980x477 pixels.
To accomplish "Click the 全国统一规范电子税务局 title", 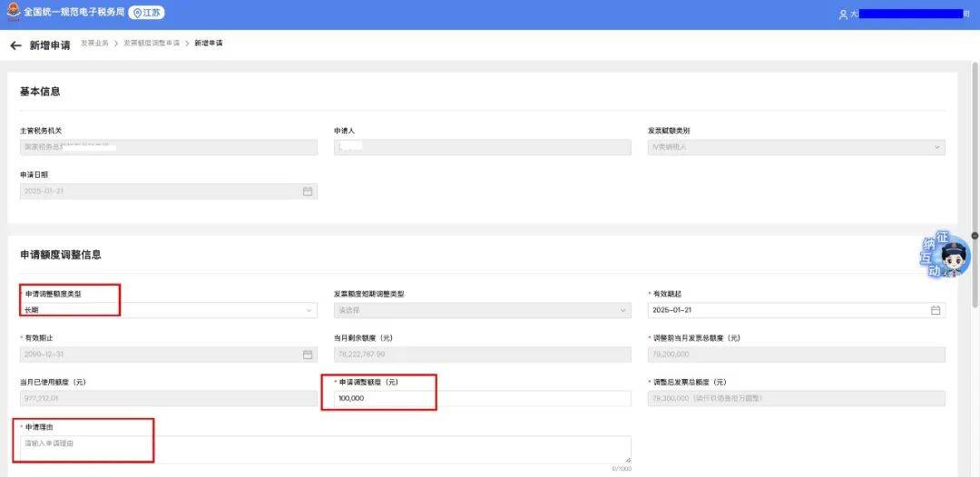I will pyautogui.click(x=73, y=13).
